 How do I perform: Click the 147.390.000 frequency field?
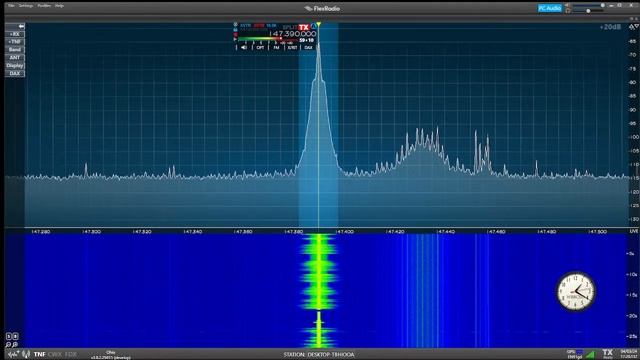click(293, 34)
